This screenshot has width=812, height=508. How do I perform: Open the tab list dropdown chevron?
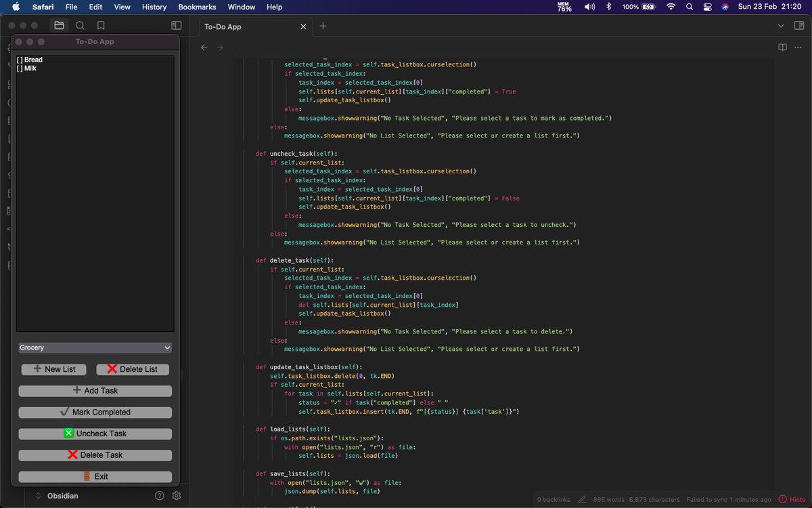click(x=782, y=26)
